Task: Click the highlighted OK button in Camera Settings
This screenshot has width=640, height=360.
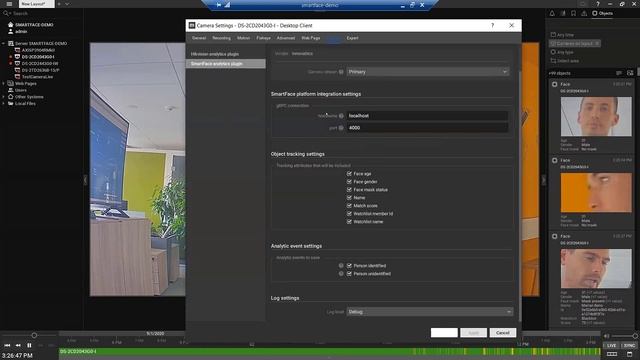Action: 444,333
